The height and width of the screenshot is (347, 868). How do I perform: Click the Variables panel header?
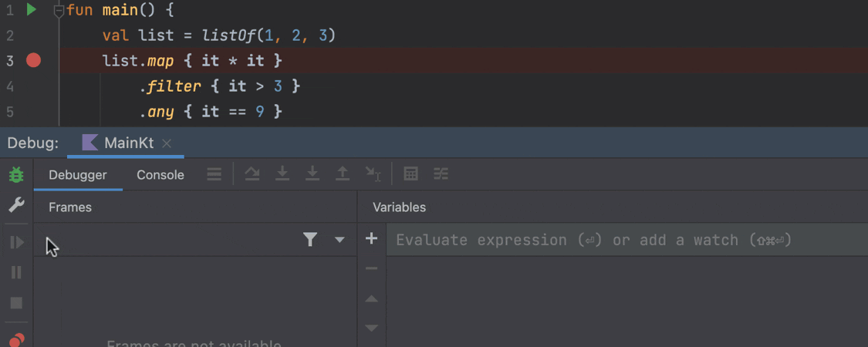pos(399,207)
